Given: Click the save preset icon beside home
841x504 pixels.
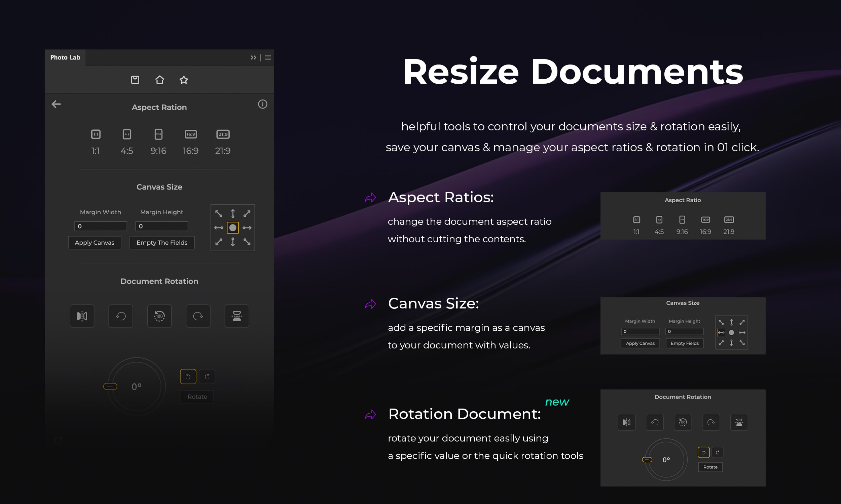Looking at the screenshot, I should coord(135,80).
